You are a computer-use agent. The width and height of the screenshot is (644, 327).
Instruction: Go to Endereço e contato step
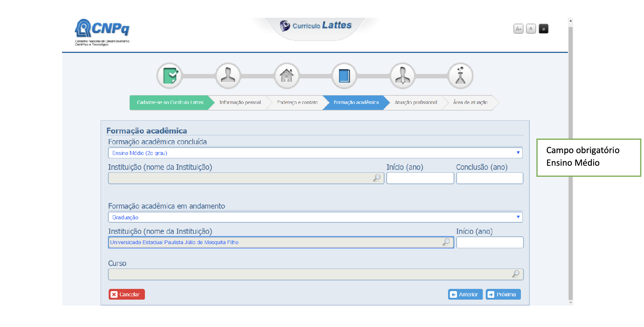pos(297,102)
